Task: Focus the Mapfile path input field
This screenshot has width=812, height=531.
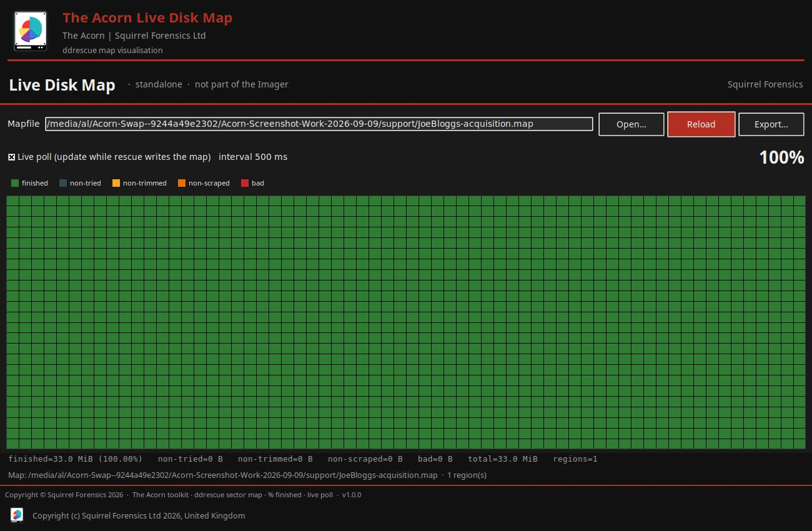Action: (x=319, y=124)
